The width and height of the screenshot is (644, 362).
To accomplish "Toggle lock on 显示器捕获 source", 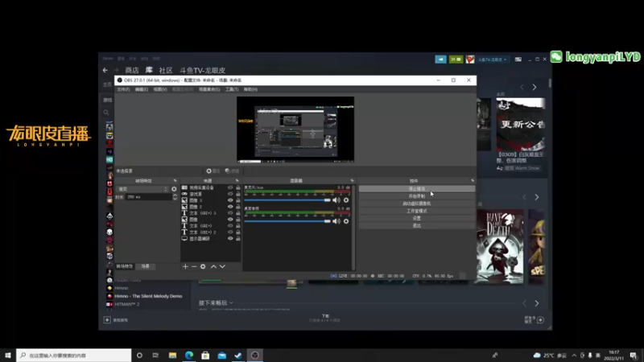I will click(237, 238).
